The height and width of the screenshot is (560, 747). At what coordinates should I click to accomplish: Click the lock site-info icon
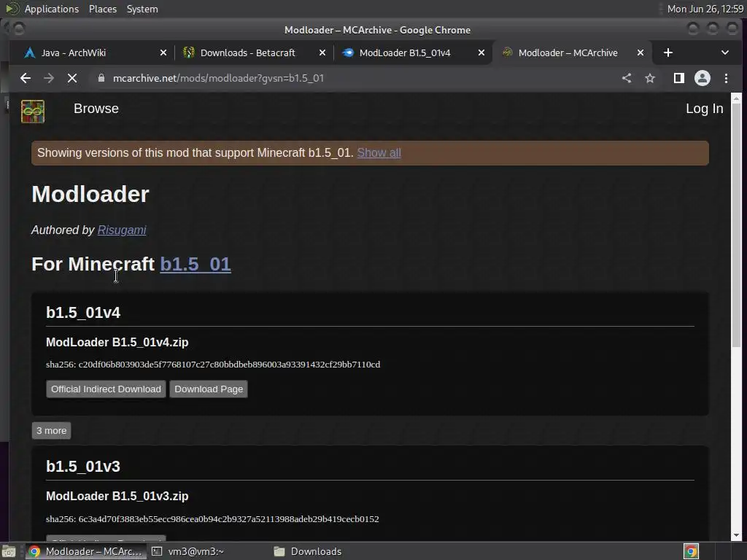(101, 78)
